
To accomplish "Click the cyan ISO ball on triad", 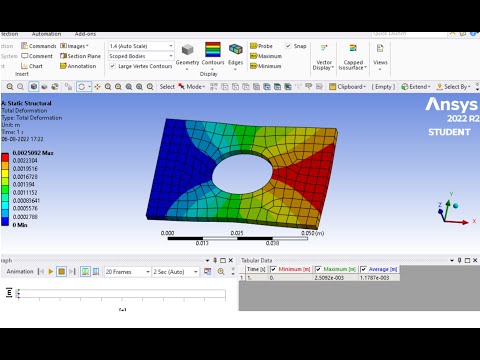I will [455, 206].
